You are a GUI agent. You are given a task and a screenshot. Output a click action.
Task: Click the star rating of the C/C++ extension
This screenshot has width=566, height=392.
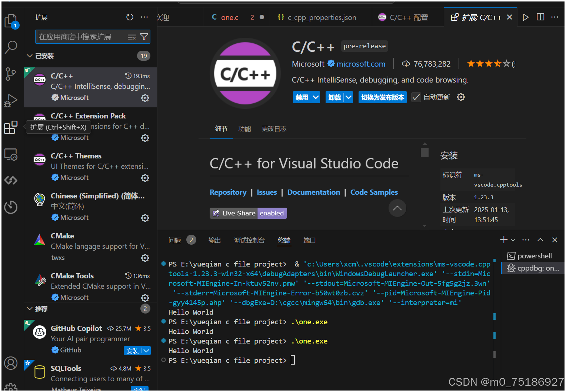[488, 64]
